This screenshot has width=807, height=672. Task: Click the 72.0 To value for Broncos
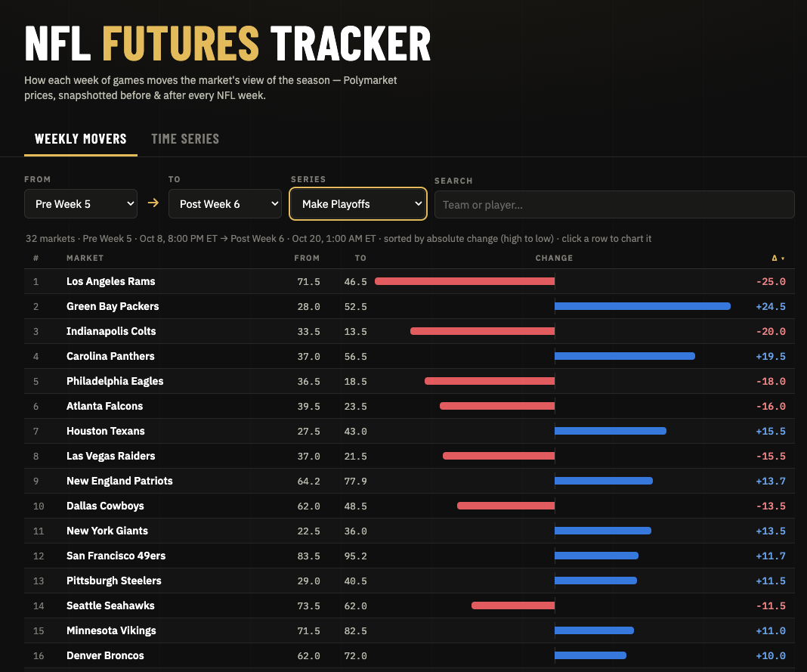point(356,655)
